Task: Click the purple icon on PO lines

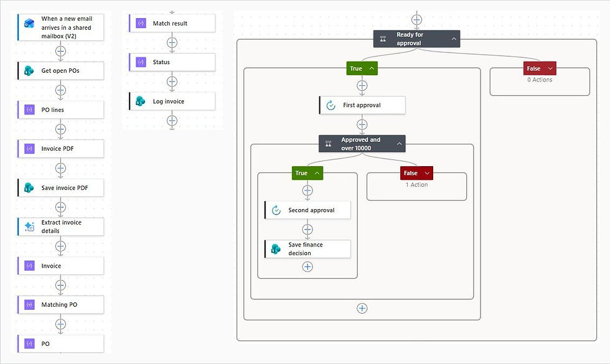Action: (30, 110)
